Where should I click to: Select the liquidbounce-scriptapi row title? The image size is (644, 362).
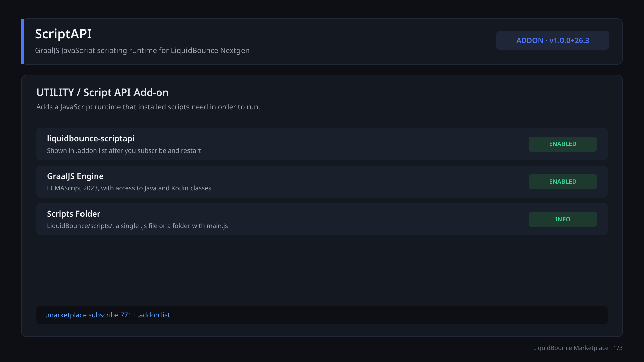[91, 139]
